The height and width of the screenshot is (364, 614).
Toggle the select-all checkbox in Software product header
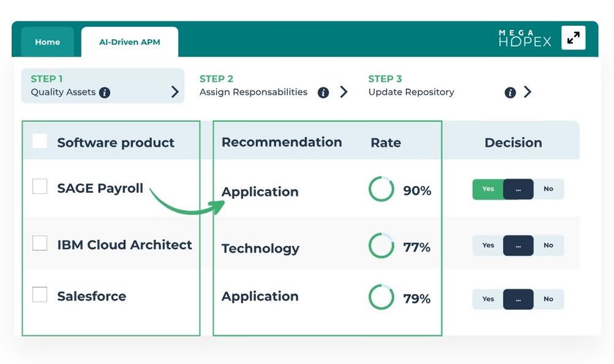pos(40,141)
